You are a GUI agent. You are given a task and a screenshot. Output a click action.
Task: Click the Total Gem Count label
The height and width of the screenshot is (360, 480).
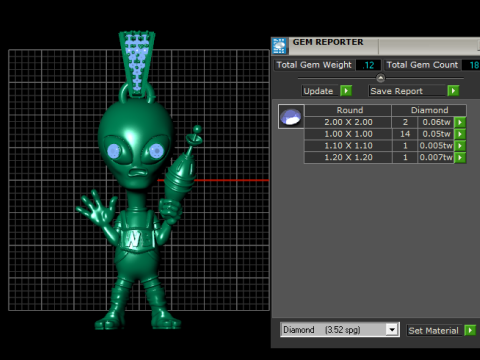(422, 65)
